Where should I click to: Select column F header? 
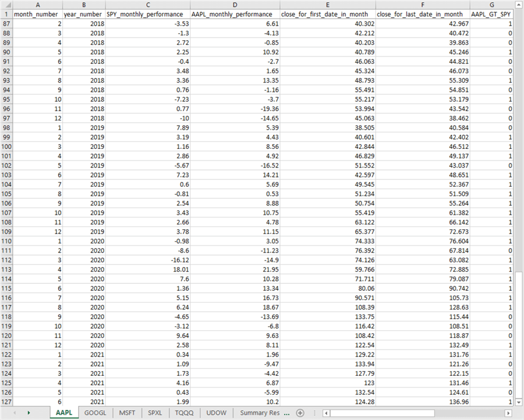pos(423,5)
